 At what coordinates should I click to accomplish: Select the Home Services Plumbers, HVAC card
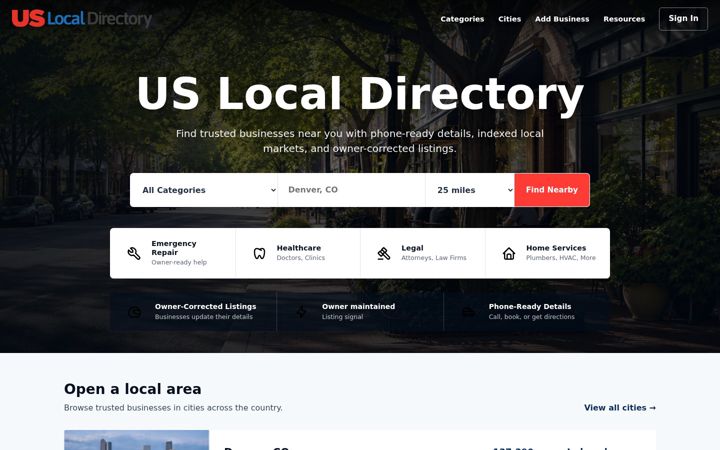pos(548,253)
